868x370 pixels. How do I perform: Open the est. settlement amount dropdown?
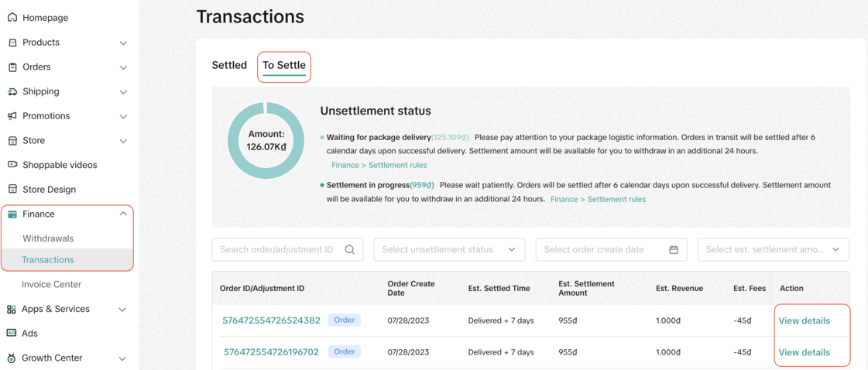pyautogui.click(x=773, y=250)
